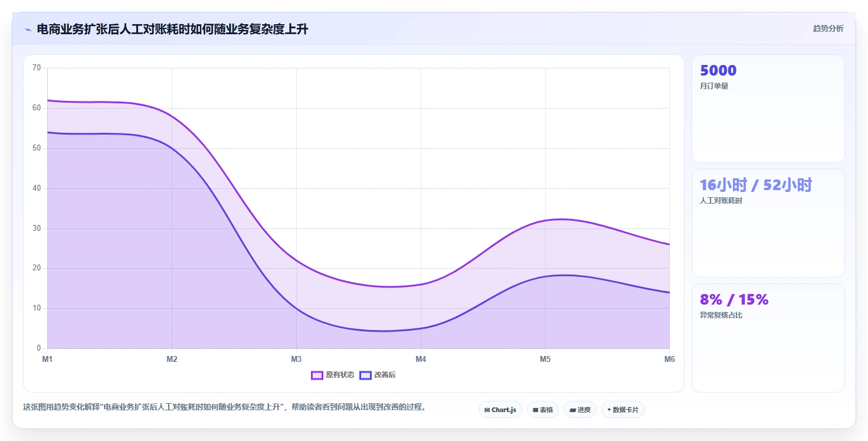Click the 异常复核占比 card label

pyautogui.click(x=721, y=315)
